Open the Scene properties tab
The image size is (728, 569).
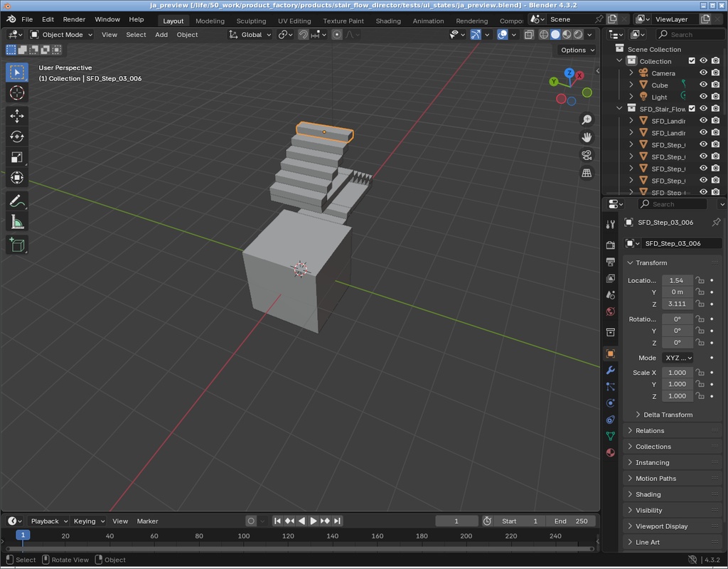point(611,295)
